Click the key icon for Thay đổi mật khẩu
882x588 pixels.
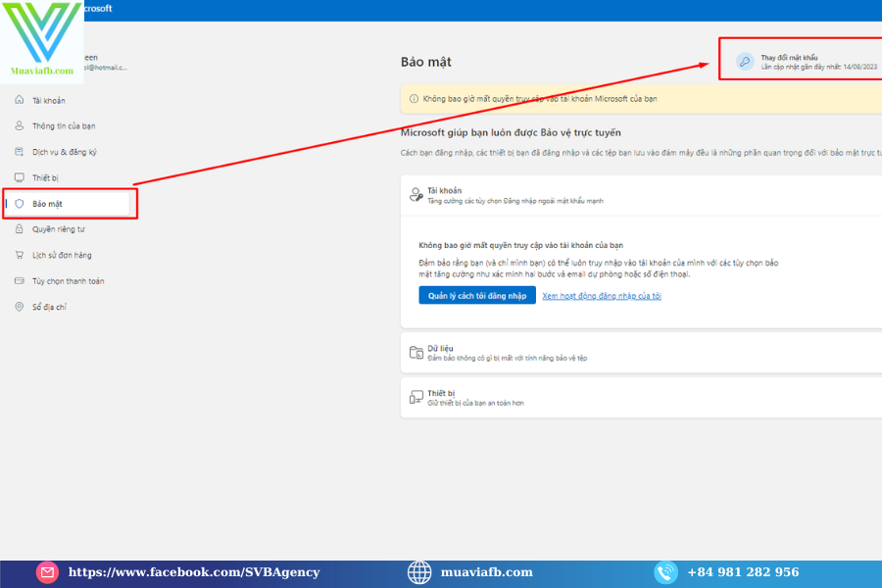click(745, 62)
